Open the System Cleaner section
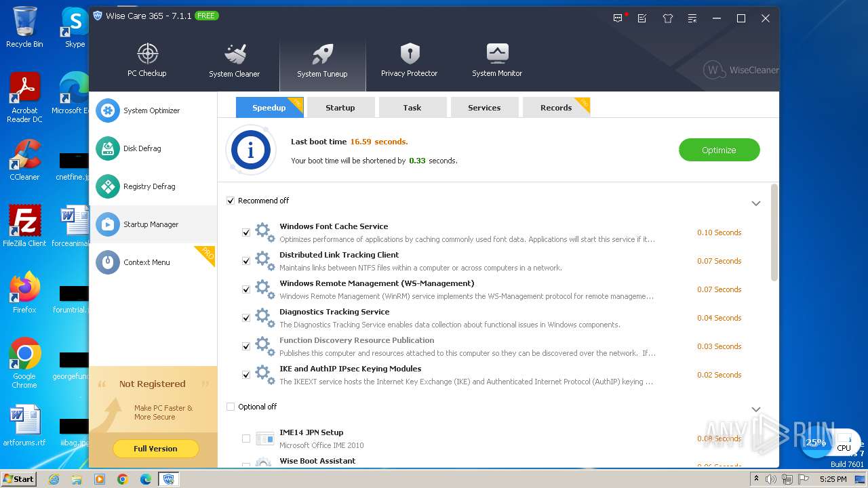The image size is (868, 488). click(x=235, y=60)
